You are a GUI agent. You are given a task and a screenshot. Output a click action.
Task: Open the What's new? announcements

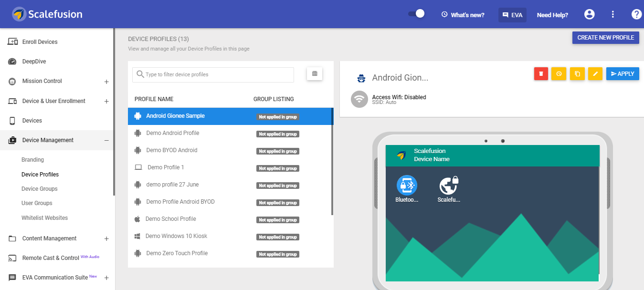point(463,15)
